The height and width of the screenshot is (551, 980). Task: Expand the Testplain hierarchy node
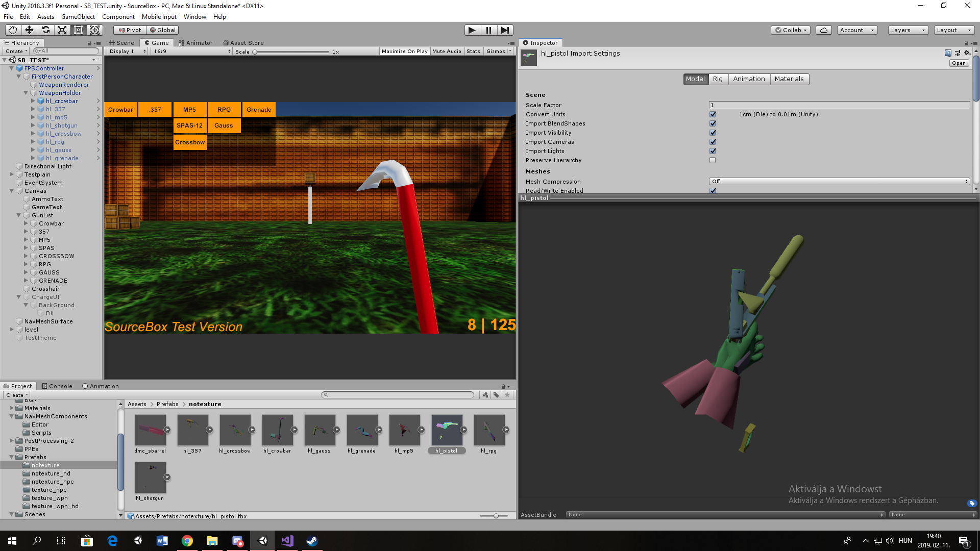(12, 174)
